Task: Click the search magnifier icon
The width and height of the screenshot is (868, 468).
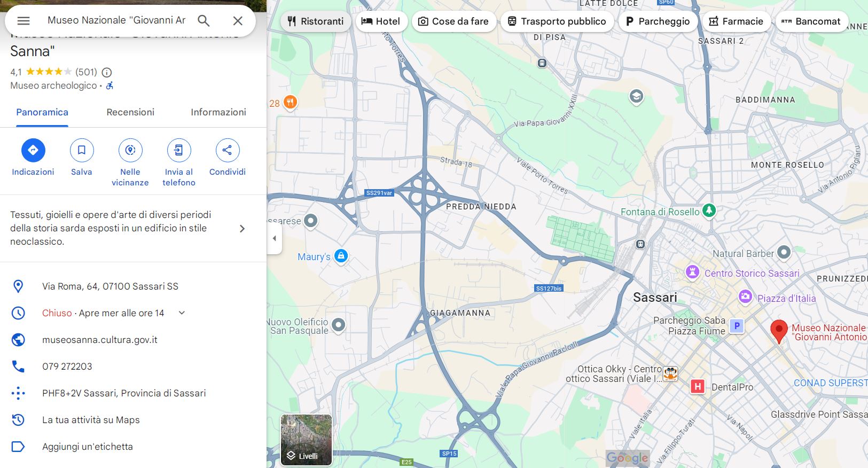Action: tap(204, 21)
